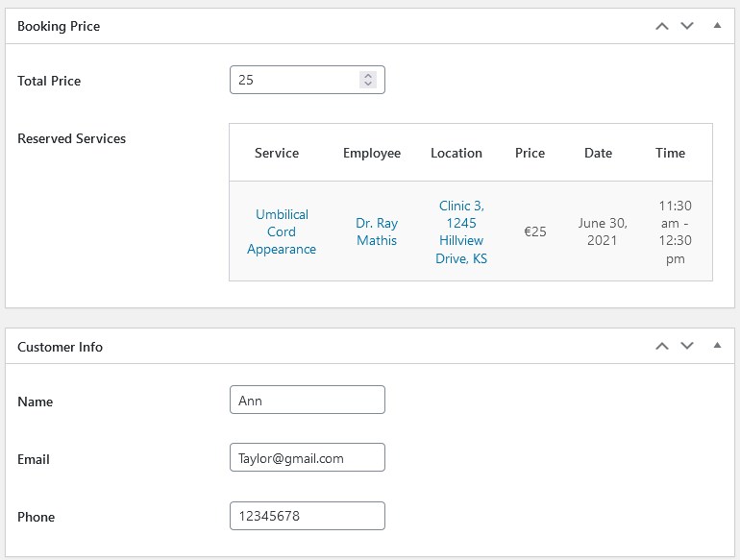Collapse the Customer Info panel
The height and width of the screenshot is (560, 740).
717,346
